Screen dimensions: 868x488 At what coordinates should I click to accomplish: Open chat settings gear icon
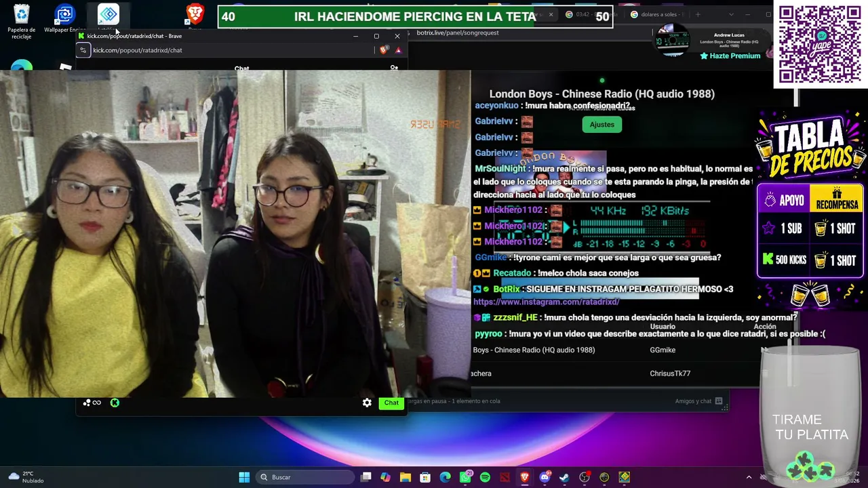point(367,403)
